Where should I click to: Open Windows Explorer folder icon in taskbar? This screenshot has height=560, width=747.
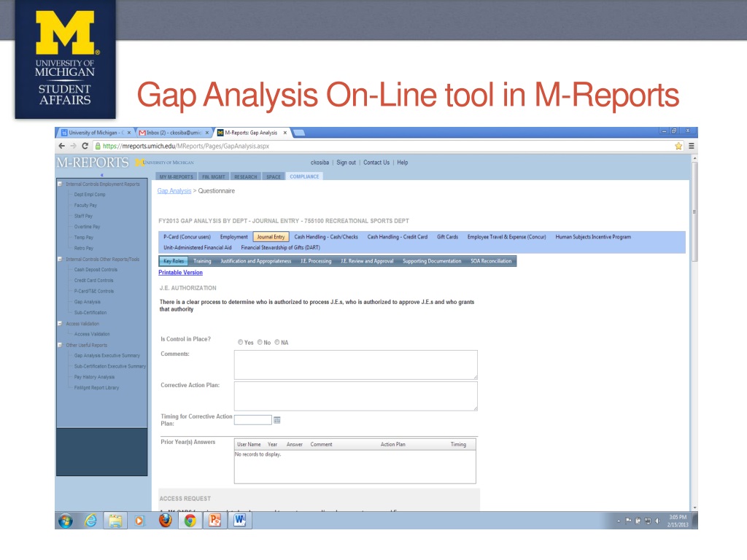(x=115, y=521)
